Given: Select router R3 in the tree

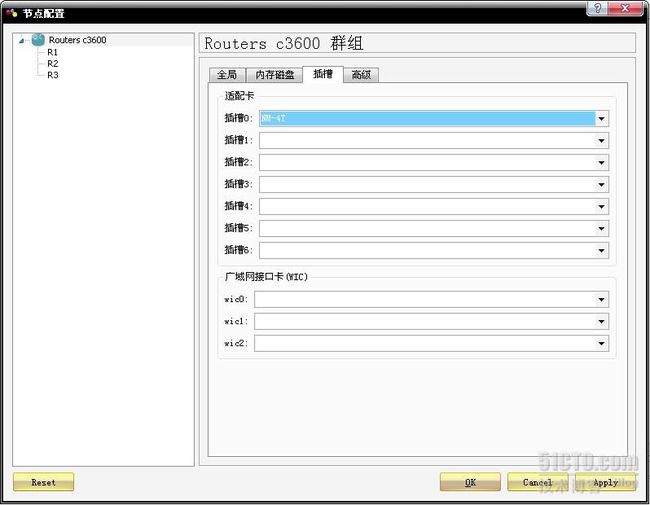Looking at the screenshot, I should (x=53, y=75).
